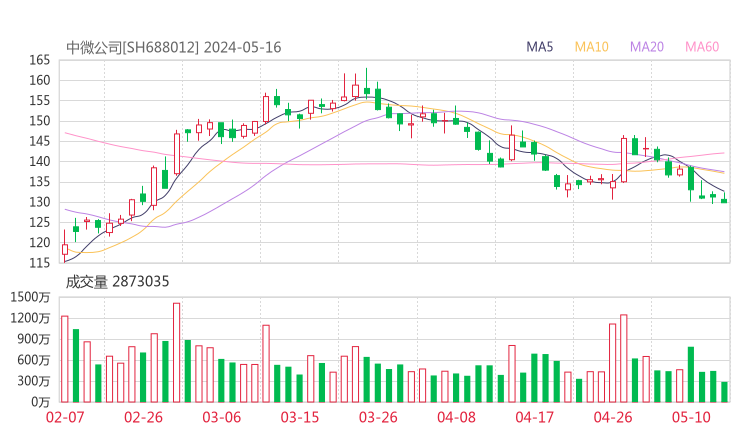Click the 165 price axis label
The height and width of the screenshot is (440, 740).
40,60
